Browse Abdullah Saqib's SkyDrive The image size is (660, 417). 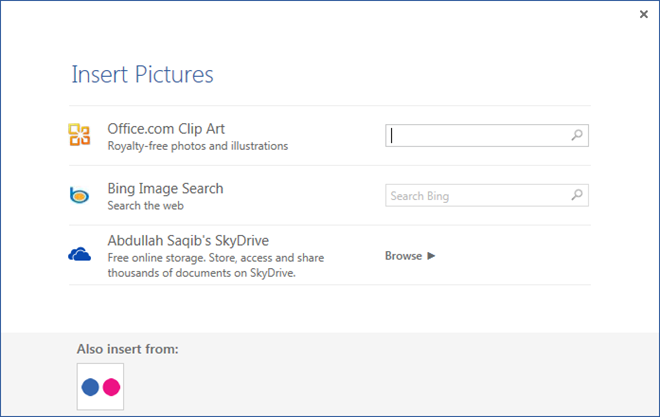coord(410,256)
